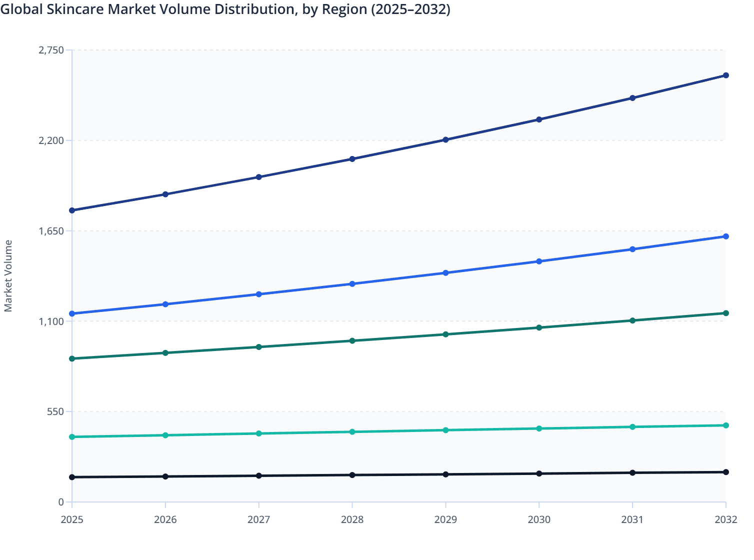Viewport: 754px width, 560px height.
Task: Select the Market Volume axis label
Action: (x=8, y=275)
